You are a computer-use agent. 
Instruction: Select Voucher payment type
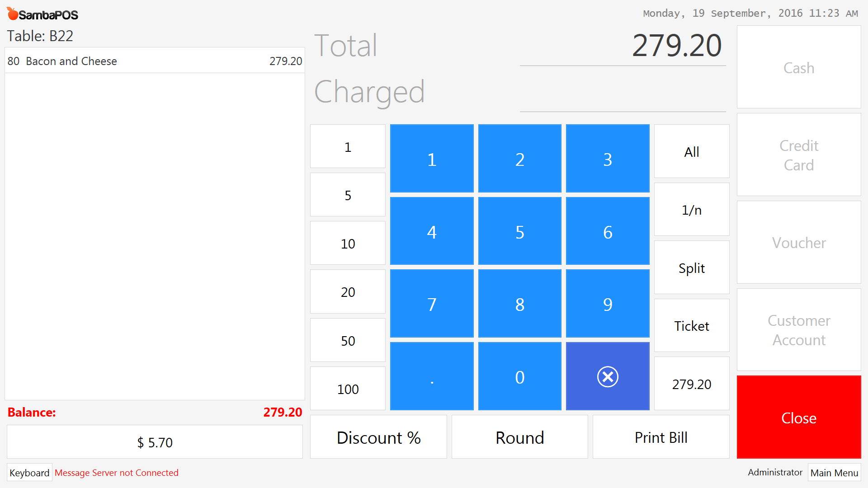click(799, 242)
